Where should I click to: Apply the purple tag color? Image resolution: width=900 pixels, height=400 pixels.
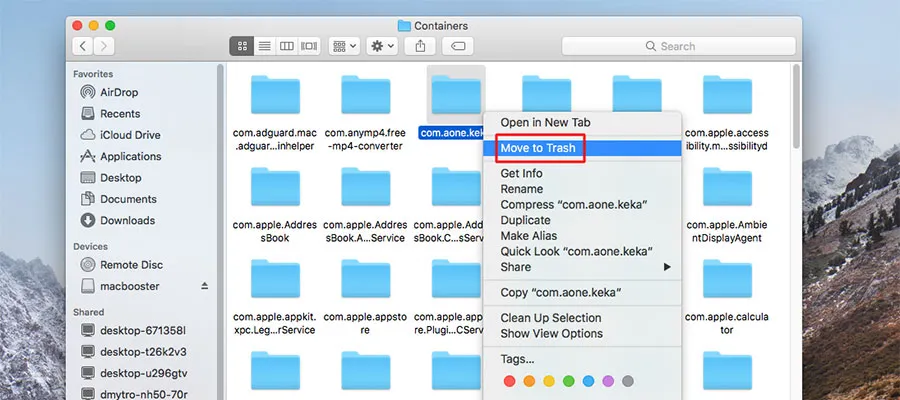point(608,381)
